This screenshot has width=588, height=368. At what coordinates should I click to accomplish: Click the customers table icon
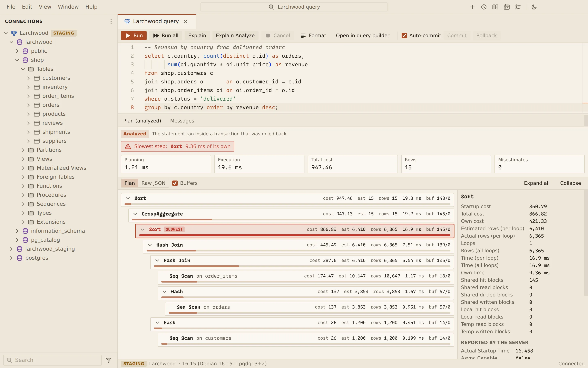37,78
